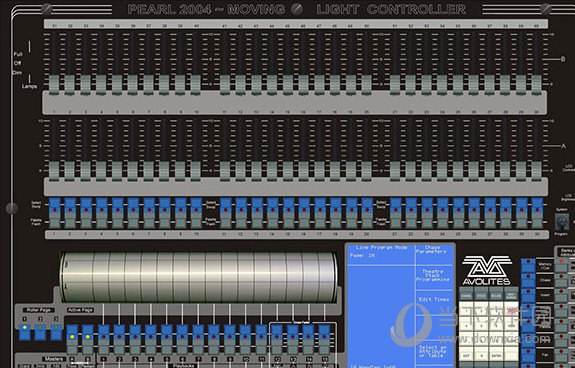Image resolution: width=575 pixels, height=368 pixels.
Task: Click grey LED button right of Insert label
Action: 561,295
